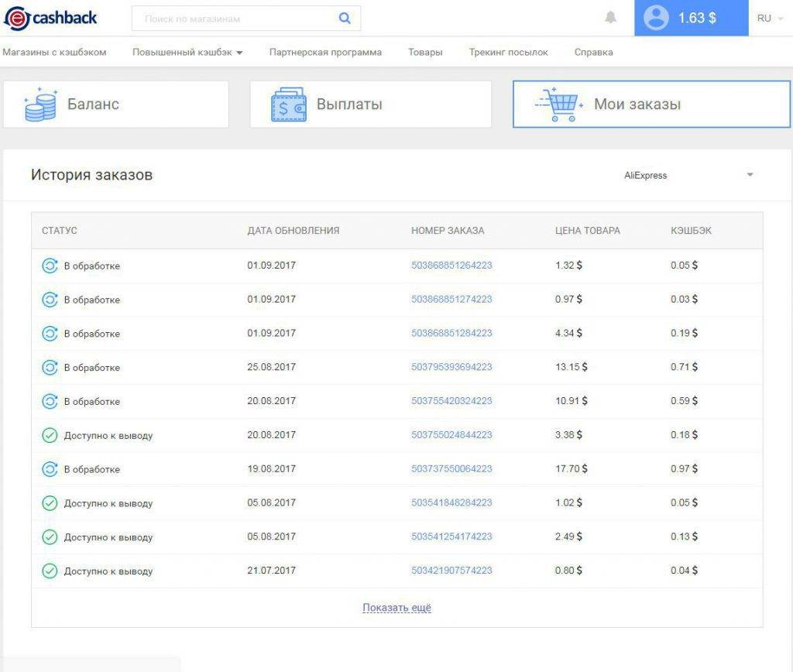Image resolution: width=793 pixels, height=672 pixels.
Task: Open the notifications bell
Action: [610, 18]
